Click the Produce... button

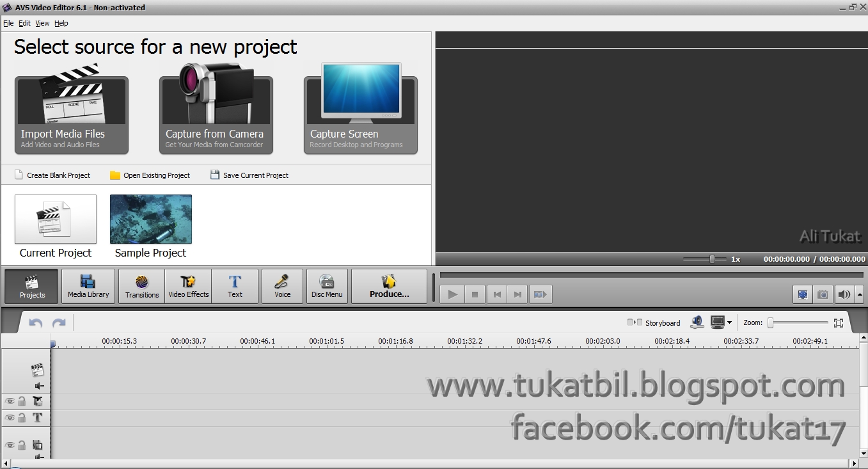[389, 286]
